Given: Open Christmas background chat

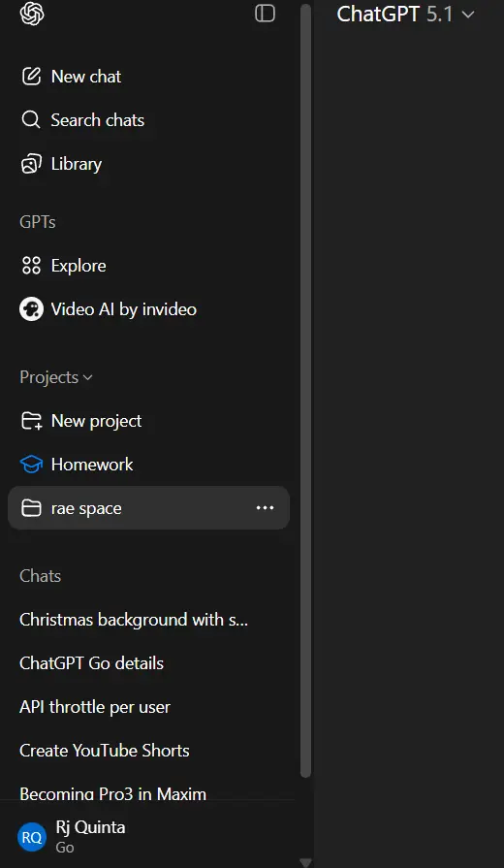Looking at the screenshot, I should pyautogui.click(x=148, y=620).
